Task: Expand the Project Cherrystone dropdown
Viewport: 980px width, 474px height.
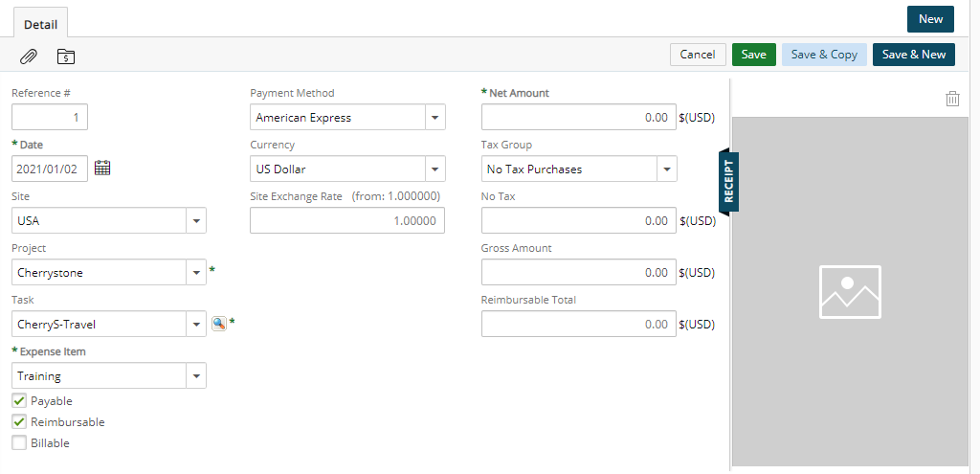Action: (x=196, y=273)
